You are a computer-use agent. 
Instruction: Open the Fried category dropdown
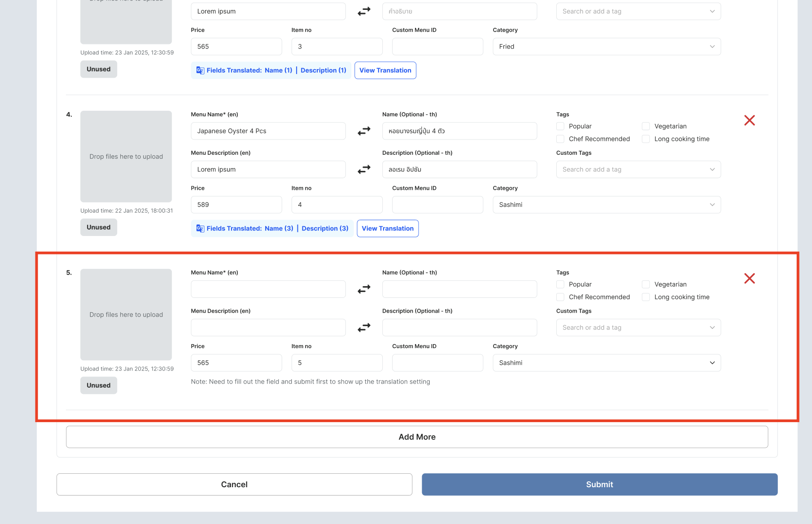pyautogui.click(x=607, y=47)
